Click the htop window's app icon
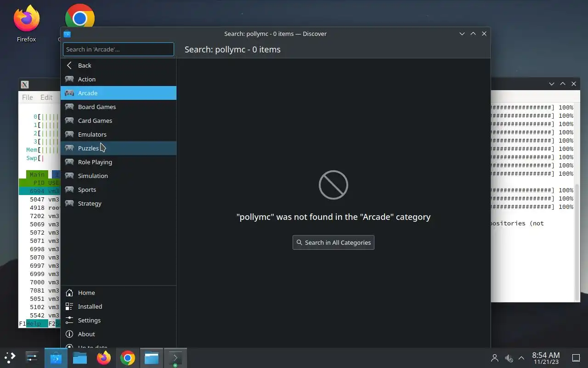The image size is (588, 368). 25,85
